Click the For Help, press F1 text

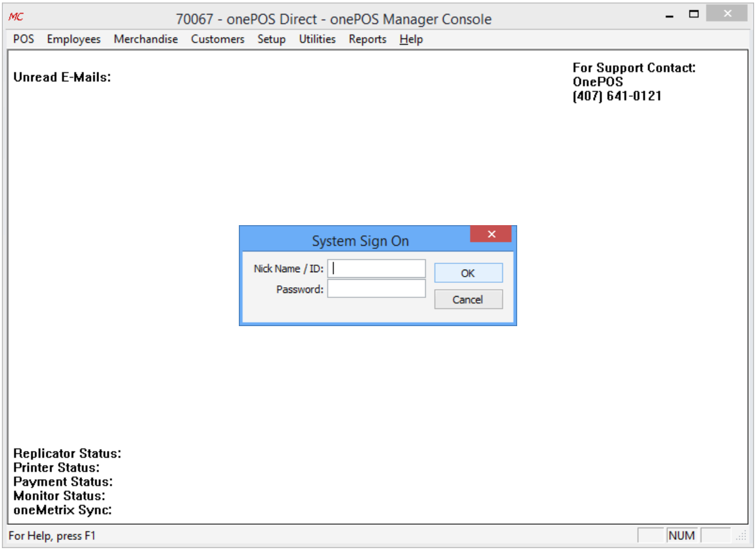tap(52, 536)
